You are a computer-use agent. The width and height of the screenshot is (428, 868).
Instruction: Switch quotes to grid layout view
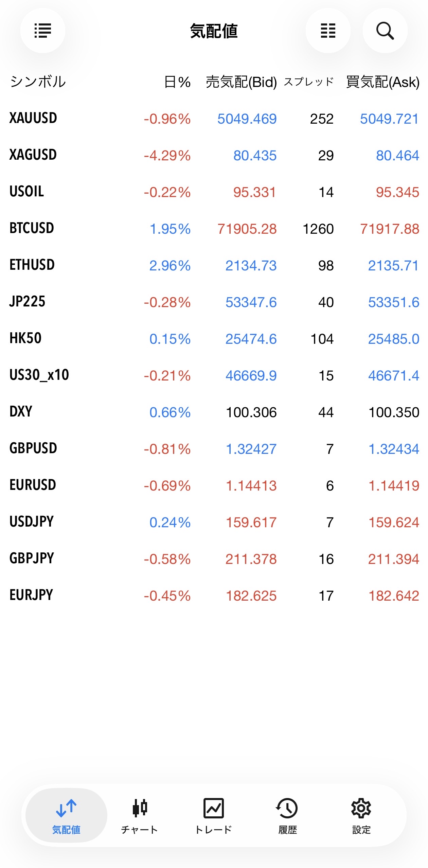click(x=328, y=31)
